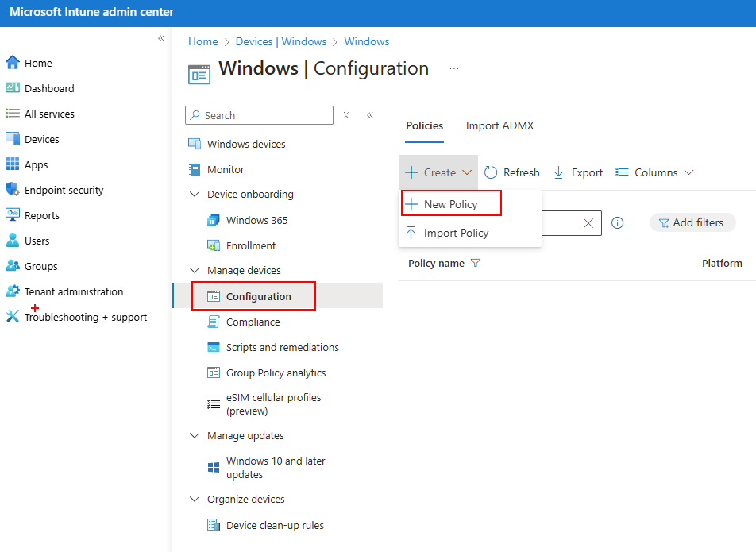Follow the Devices | Windows breadcrumb link
The image size is (756, 552).
(x=281, y=41)
